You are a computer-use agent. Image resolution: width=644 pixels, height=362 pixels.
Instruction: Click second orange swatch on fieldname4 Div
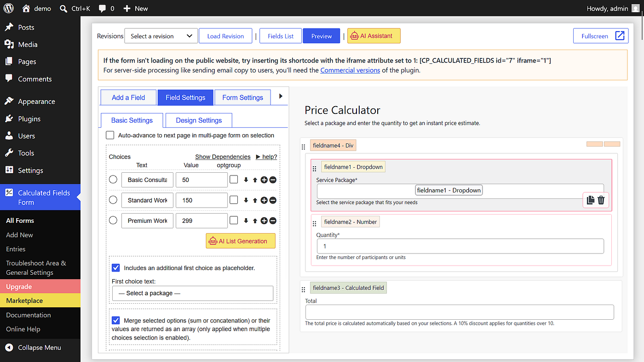pos(612,144)
